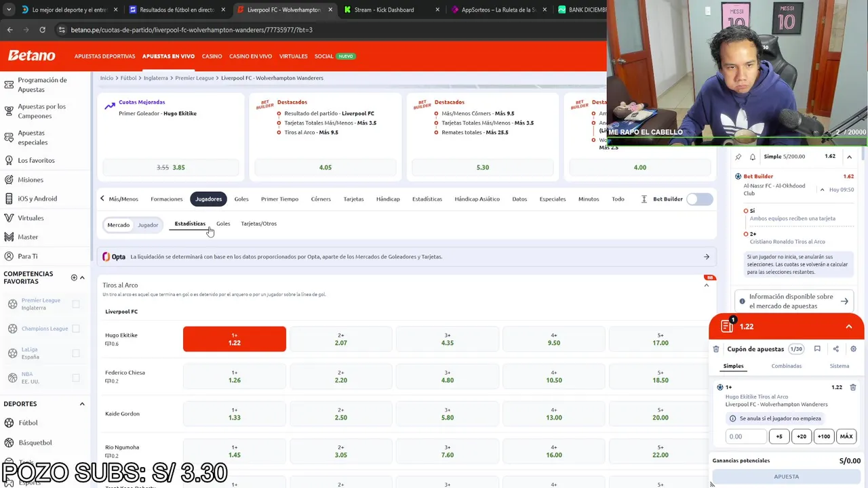
Task: Select Cuotas Mejoradas odds 3.85
Action: point(171,167)
